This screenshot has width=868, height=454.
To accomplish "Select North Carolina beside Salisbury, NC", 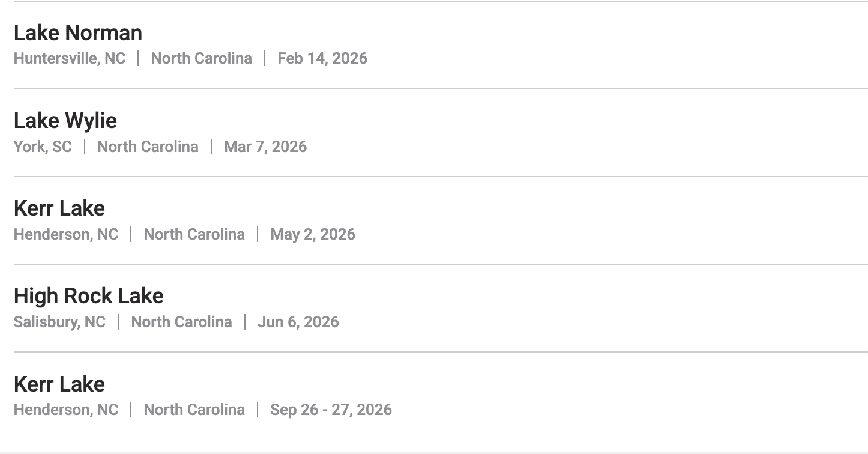I will pos(181,322).
